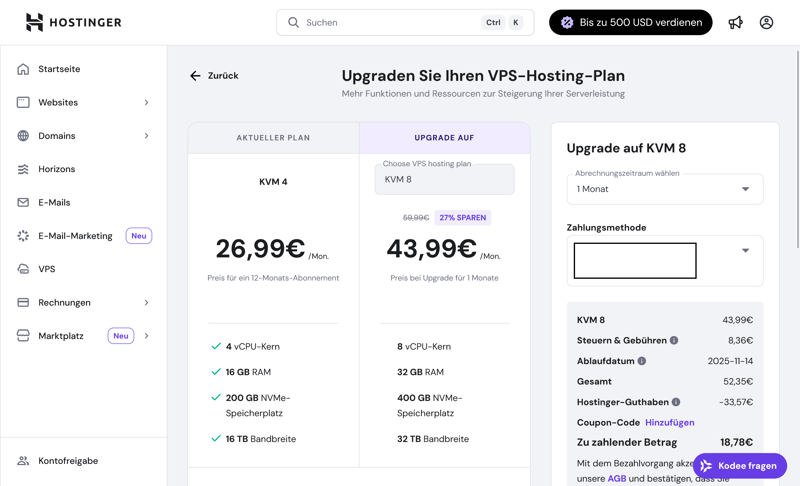Click the Bis zu 500 USD verdienen button
Viewport: 800px width, 486px height.
pyautogui.click(x=630, y=22)
